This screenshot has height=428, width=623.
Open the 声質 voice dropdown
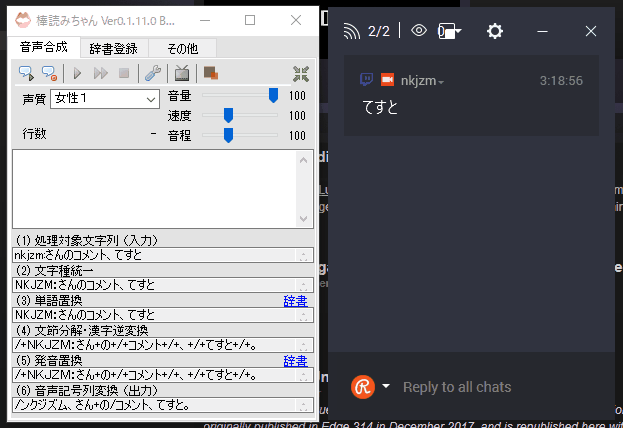pyautogui.click(x=105, y=99)
